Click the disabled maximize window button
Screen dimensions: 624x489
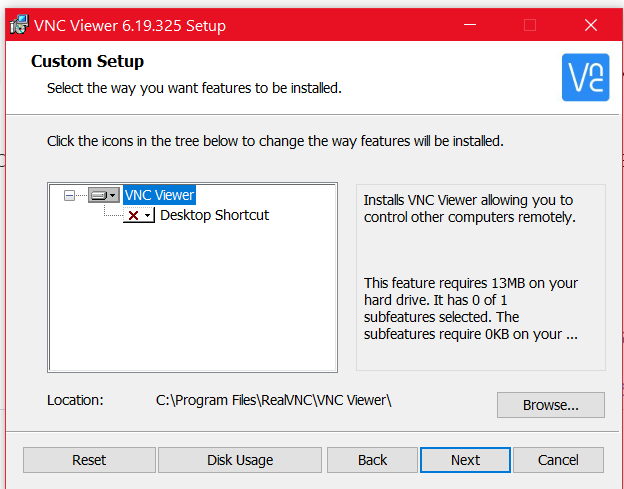click(530, 25)
